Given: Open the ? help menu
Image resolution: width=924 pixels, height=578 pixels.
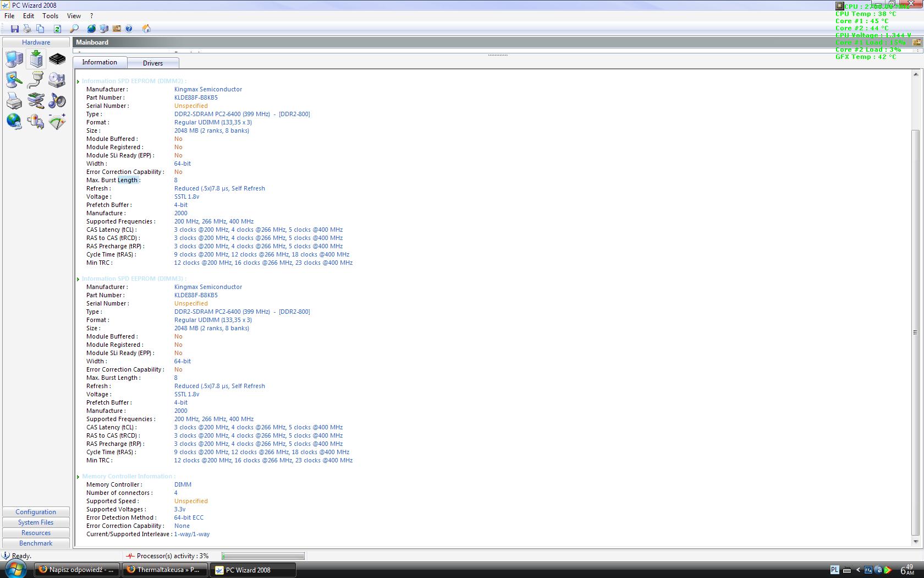Looking at the screenshot, I should tap(91, 16).
